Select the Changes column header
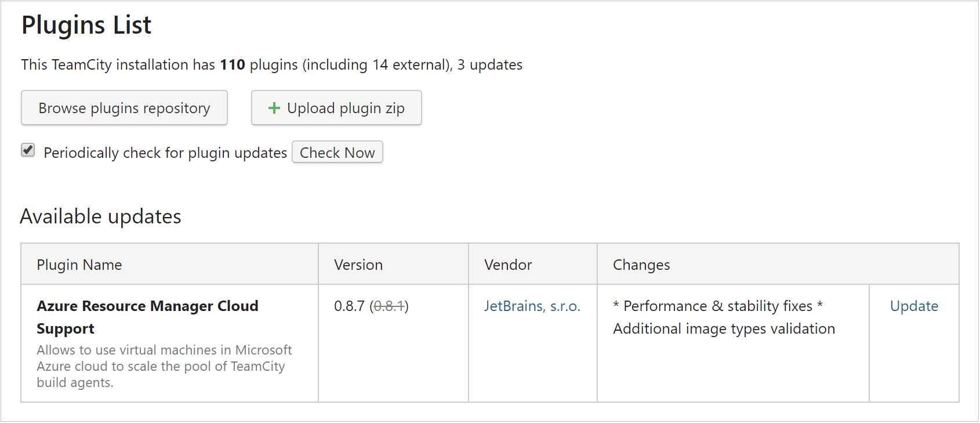Image resolution: width=980 pixels, height=423 pixels. point(778,265)
